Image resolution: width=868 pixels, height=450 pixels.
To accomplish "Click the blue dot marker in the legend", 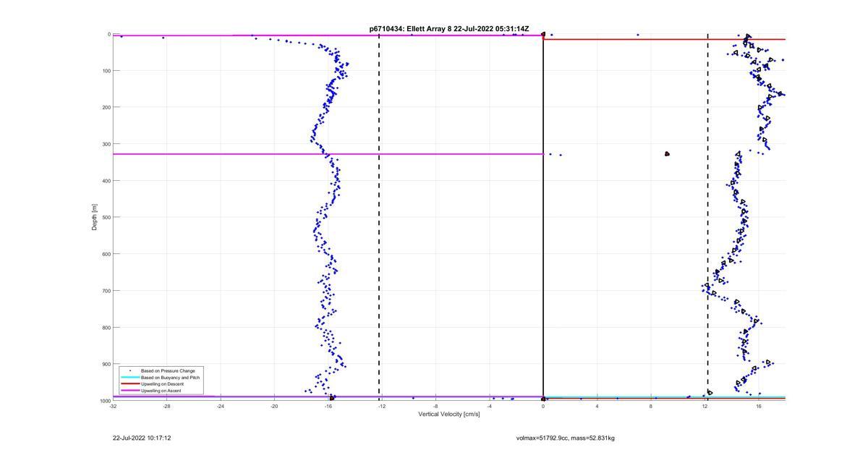I will [129, 370].
